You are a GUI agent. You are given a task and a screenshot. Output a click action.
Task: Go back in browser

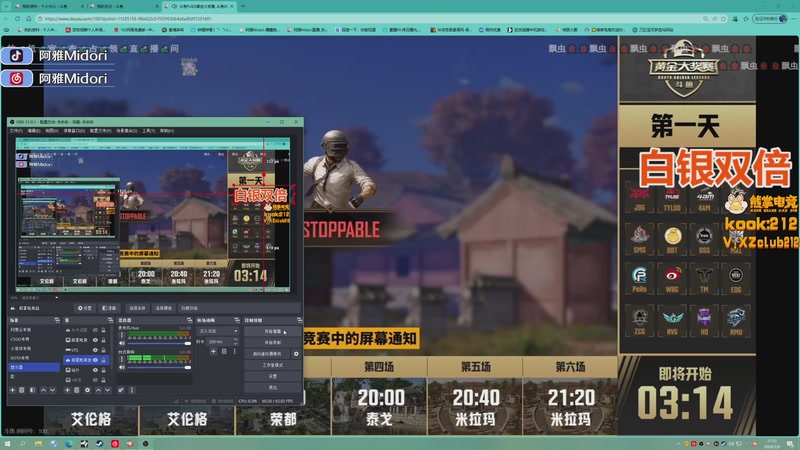coord(6,18)
